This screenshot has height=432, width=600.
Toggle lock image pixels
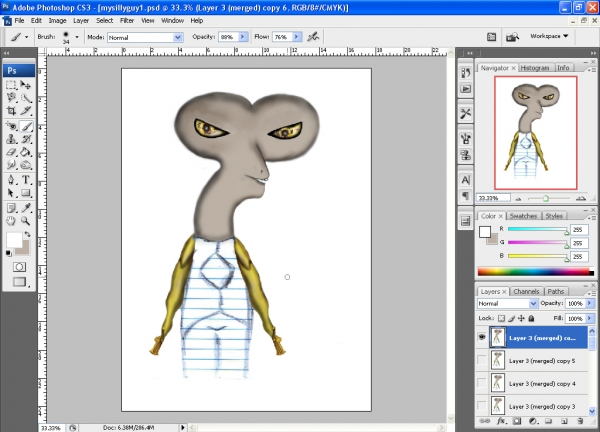(x=512, y=318)
